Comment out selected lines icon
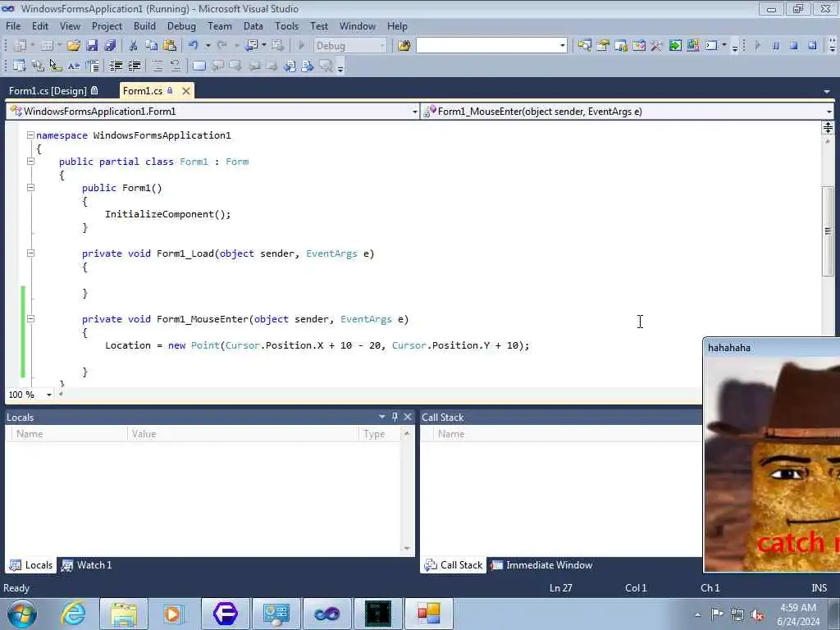 157,66
